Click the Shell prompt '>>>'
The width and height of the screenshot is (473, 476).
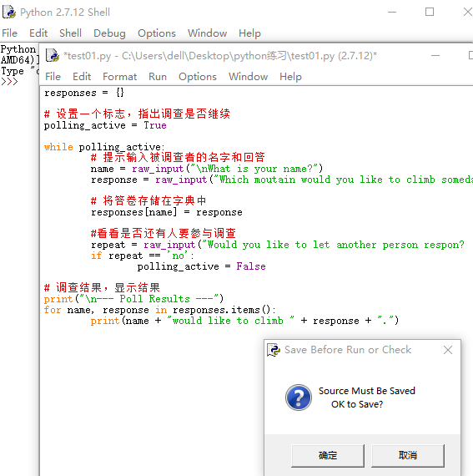click(9, 82)
